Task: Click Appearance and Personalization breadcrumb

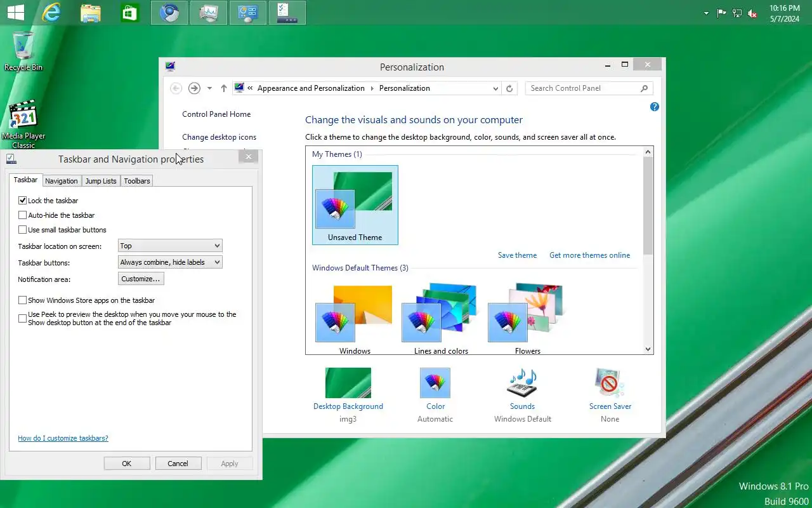Action: [311, 88]
